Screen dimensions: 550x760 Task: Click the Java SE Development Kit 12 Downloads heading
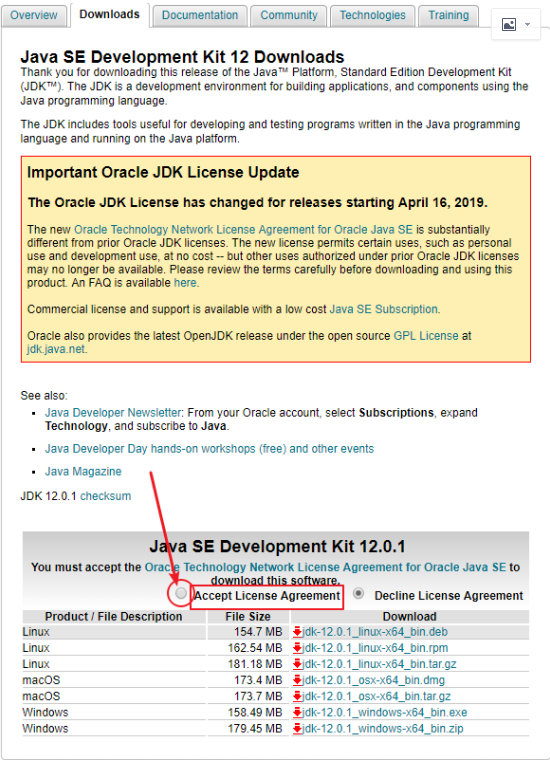[182, 57]
